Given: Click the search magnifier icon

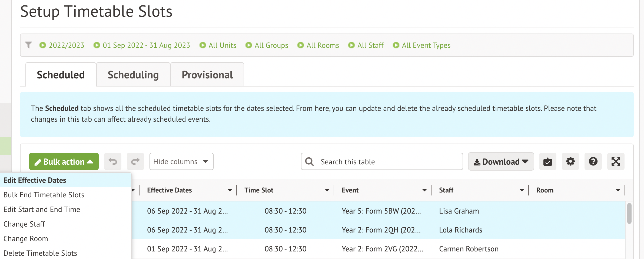Looking at the screenshot, I should coord(309,162).
